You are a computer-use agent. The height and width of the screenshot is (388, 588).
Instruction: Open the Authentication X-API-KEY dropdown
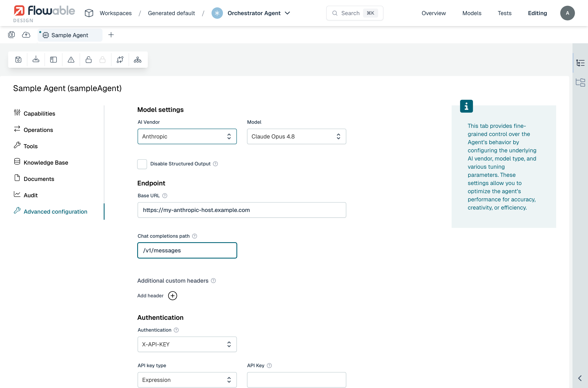187,344
